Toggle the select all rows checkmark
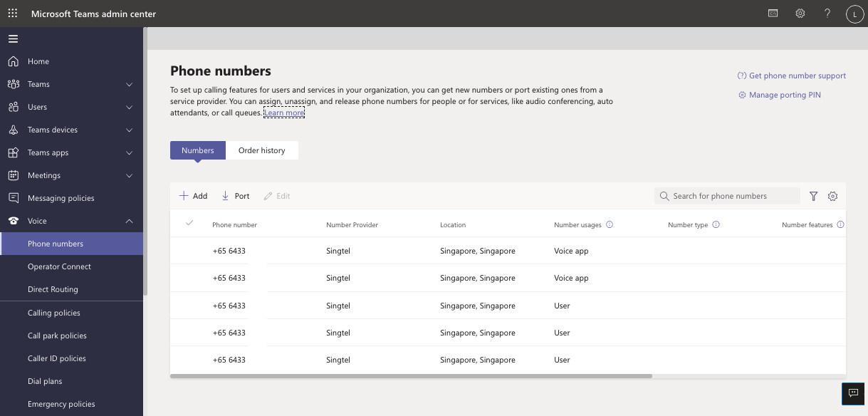This screenshot has width=868, height=416. click(x=189, y=224)
